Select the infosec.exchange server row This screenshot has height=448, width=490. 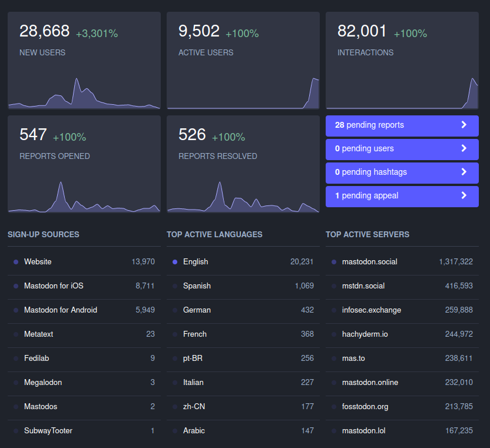click(x=402, y=310)
